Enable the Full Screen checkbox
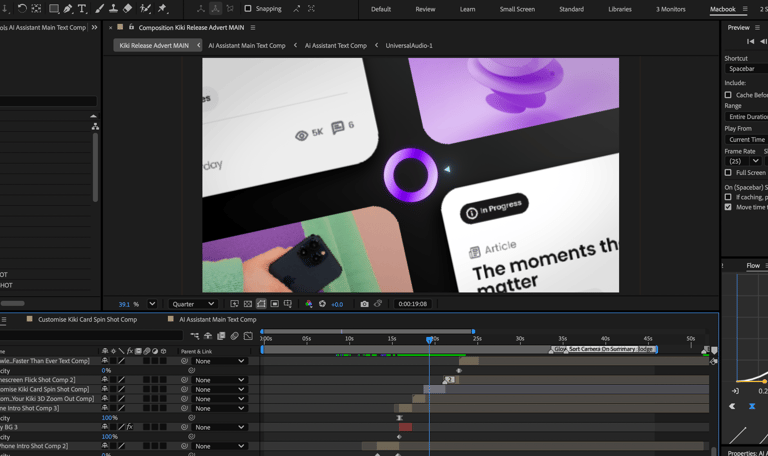 [x=728, y=172]
